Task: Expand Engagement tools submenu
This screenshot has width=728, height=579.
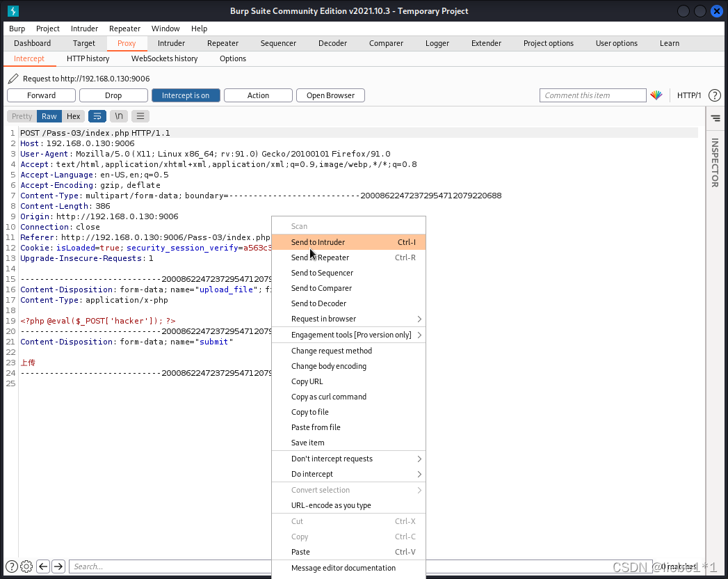Action: 348,335
